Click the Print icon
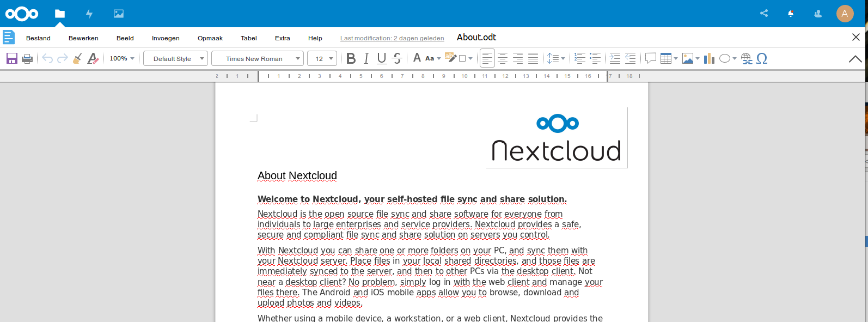Screen dimensions: 868x322 pos(27,58)
